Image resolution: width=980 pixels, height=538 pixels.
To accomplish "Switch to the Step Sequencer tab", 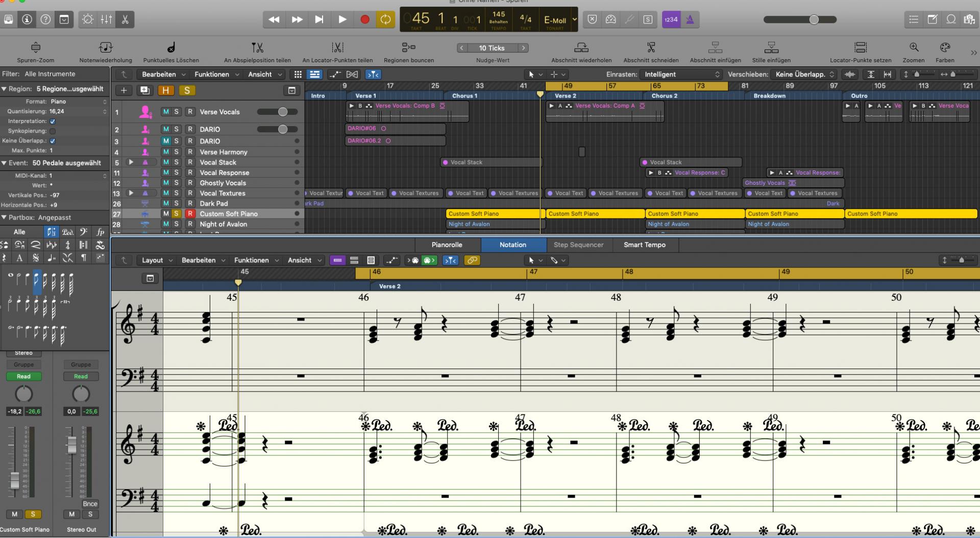I will click(578, 245).
